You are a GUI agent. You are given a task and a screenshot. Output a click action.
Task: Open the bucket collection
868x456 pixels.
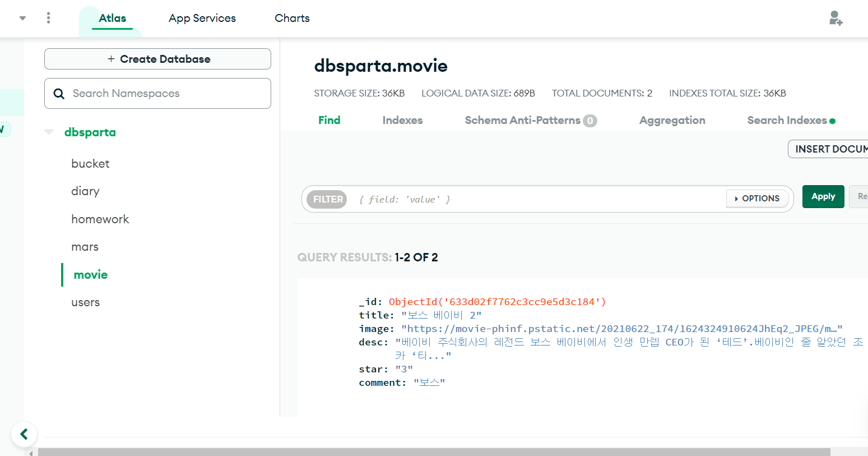(90, 164)
